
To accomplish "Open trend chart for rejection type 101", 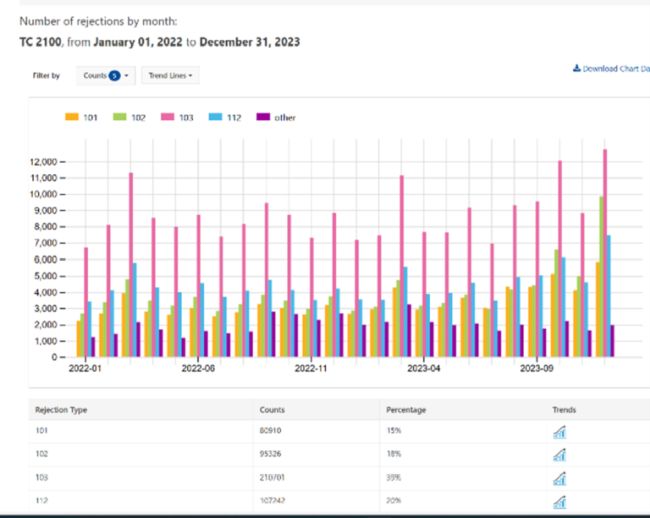I will pyautogui.click(x=559, y=431).
